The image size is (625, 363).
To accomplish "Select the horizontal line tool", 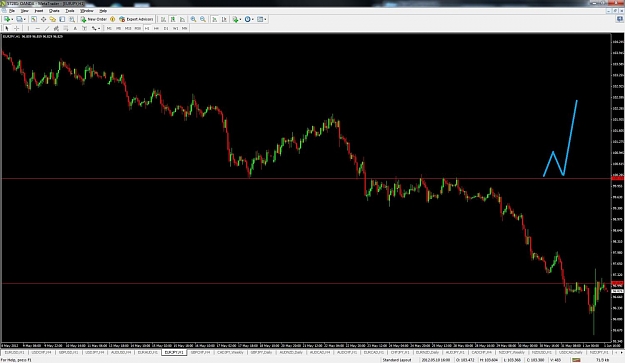I will tap(37, 28).
